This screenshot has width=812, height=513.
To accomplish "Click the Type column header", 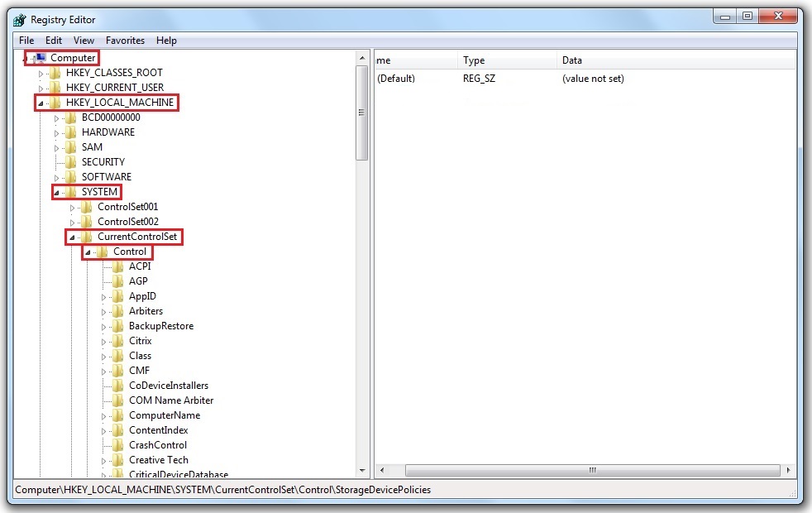I will (507, 60).
